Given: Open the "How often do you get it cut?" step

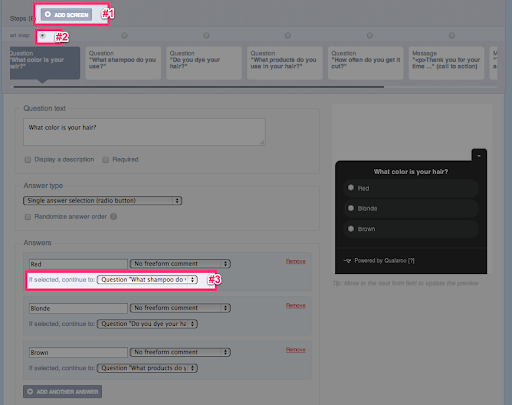Looking at the screenshot, I should click(x=366, y=63).
